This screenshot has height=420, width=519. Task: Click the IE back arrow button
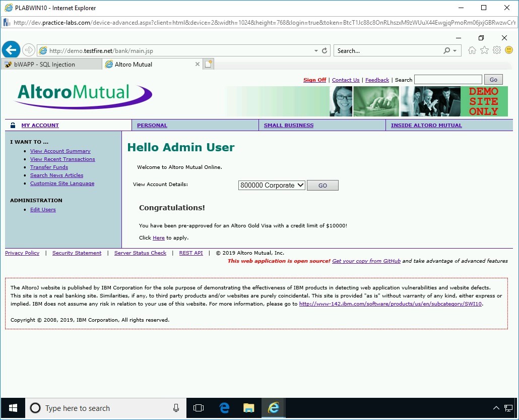pos(11,50)
